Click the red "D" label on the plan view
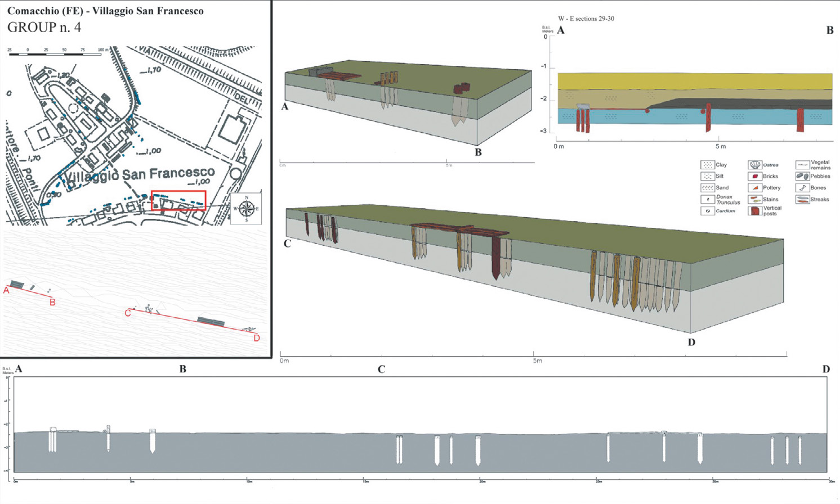840x504 pixels. click(257, 338)
